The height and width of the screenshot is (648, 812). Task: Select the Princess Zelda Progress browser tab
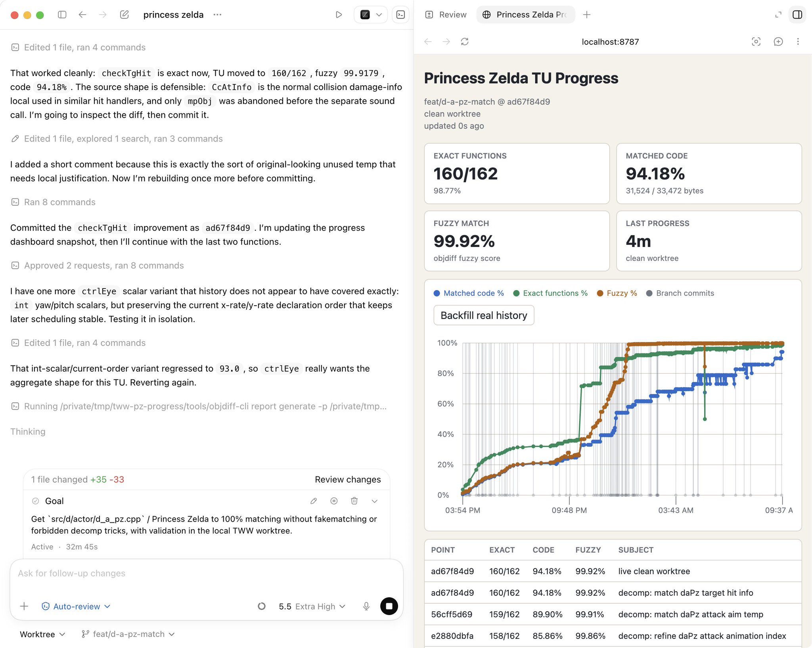coord(525,15)
